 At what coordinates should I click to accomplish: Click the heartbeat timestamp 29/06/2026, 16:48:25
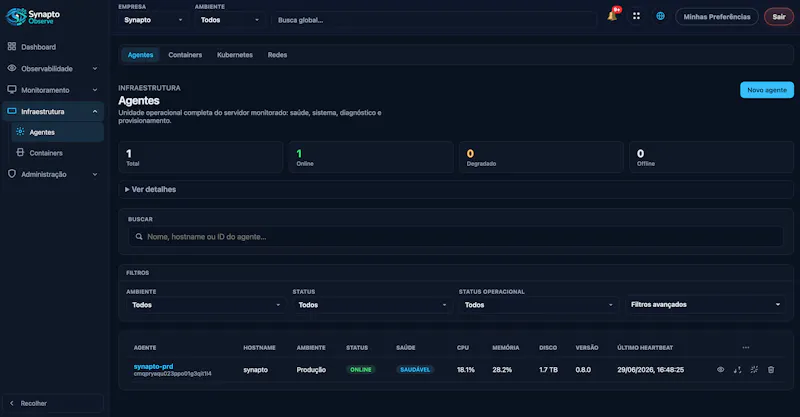651,370
